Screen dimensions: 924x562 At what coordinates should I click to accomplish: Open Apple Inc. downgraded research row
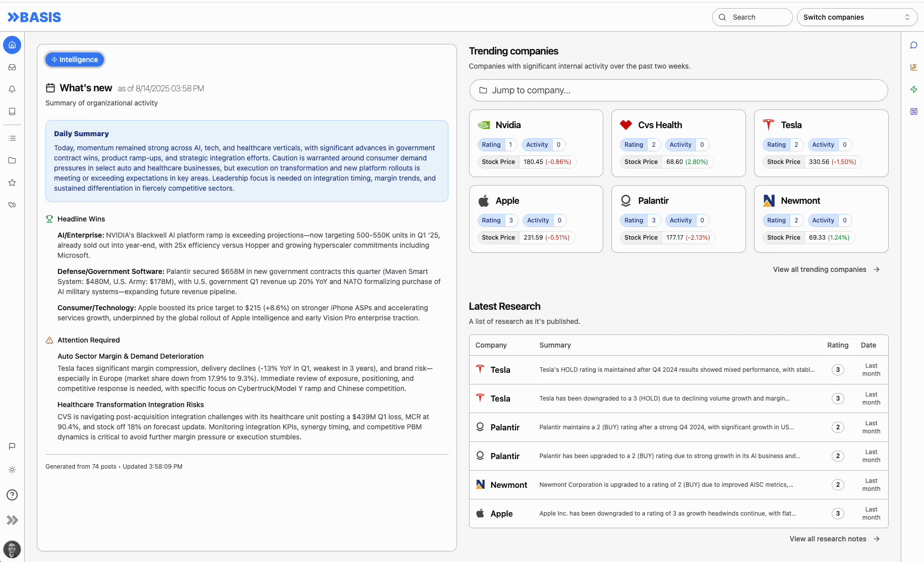click(x=678, y=514)
